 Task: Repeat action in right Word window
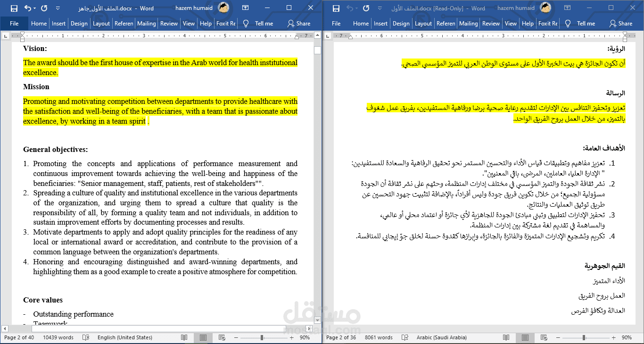366,8
